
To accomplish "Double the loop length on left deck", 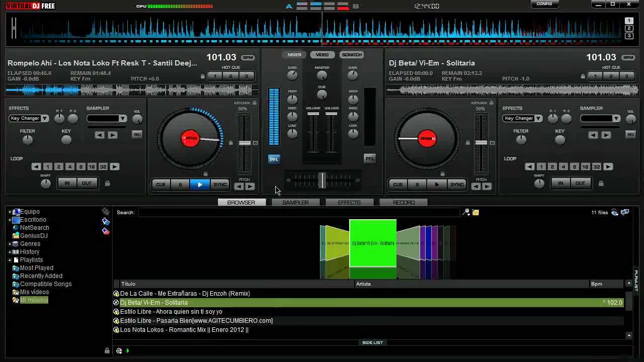I will pyautogui.click(x=115, y=166).
